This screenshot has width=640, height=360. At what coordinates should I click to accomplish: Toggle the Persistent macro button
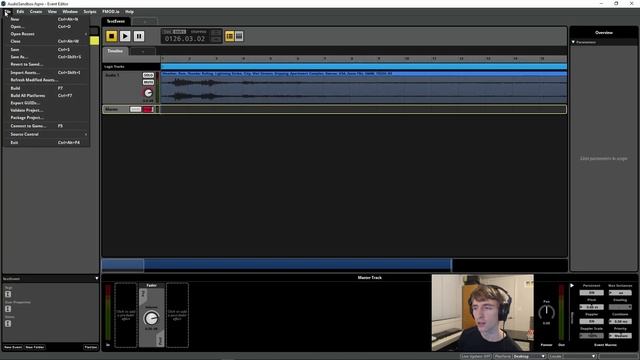[591, 293]
